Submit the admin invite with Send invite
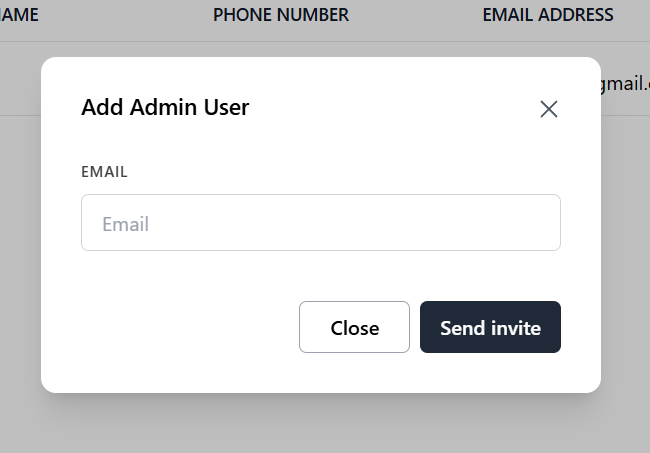This screenshot has height=453, width=650. coord(490,327)
